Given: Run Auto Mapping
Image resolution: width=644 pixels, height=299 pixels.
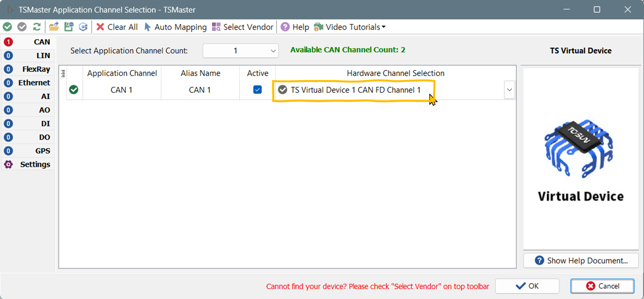Looking at the screenshot, I should (175, 27).
